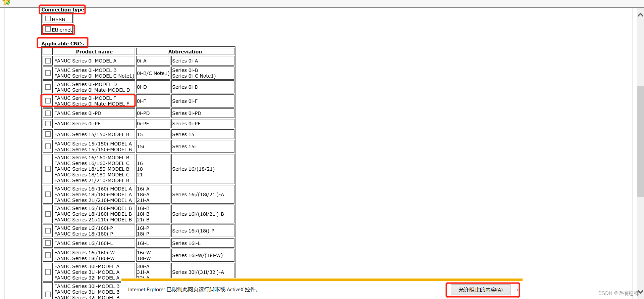Check the HSSB connection type box
Image resolution: width=644 pixels, height=299 pixels.
tap(48, 19)
